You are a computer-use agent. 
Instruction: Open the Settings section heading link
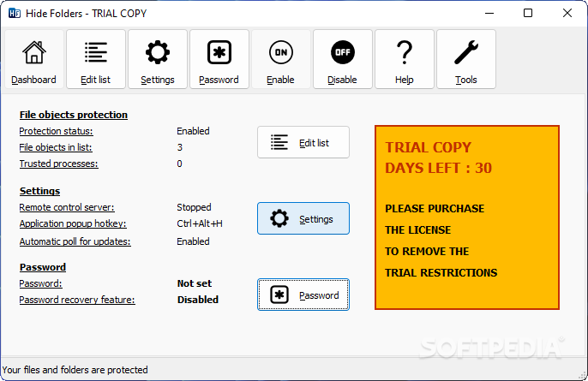pos(39,191)
